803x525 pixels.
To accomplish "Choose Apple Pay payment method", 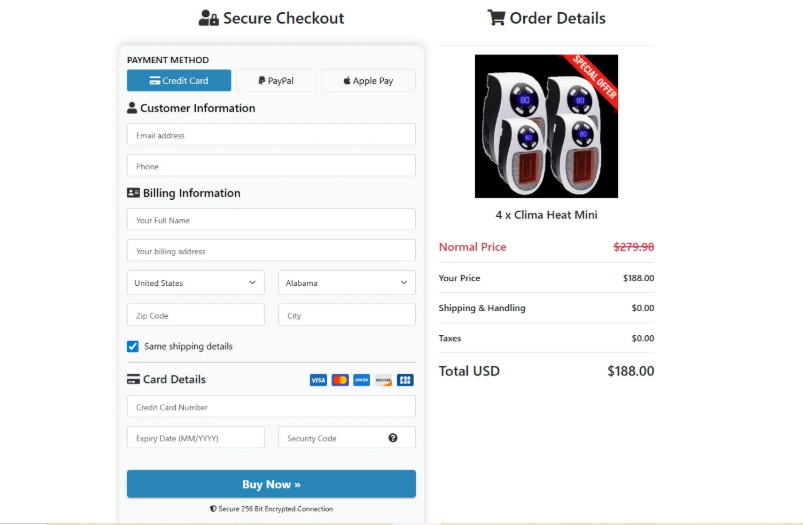I will [368, 81].
